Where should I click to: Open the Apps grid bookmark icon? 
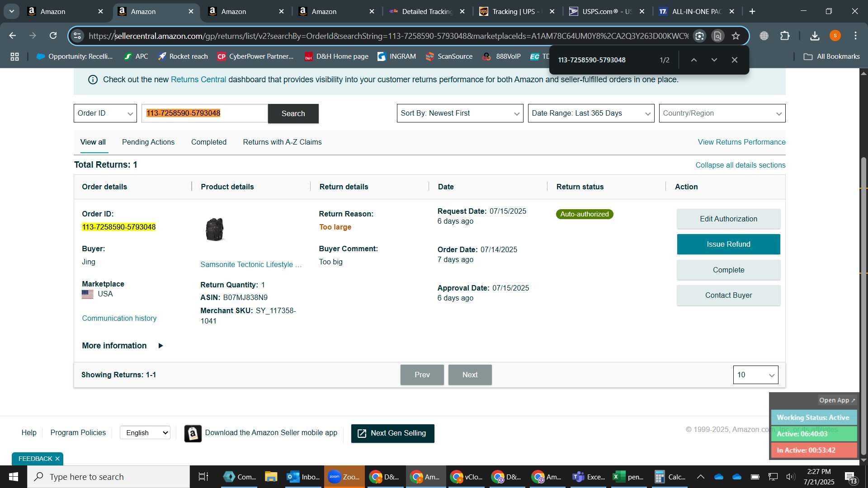[14, 56]
